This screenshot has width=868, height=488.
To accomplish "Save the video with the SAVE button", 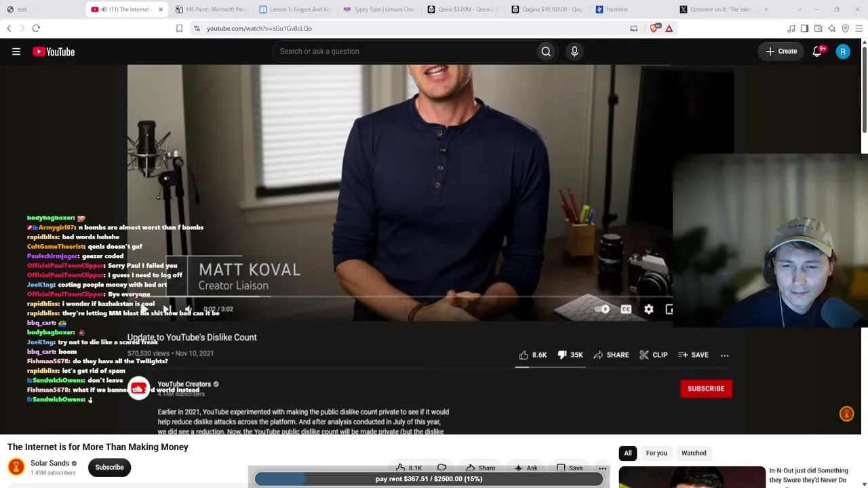I will 693,355.
